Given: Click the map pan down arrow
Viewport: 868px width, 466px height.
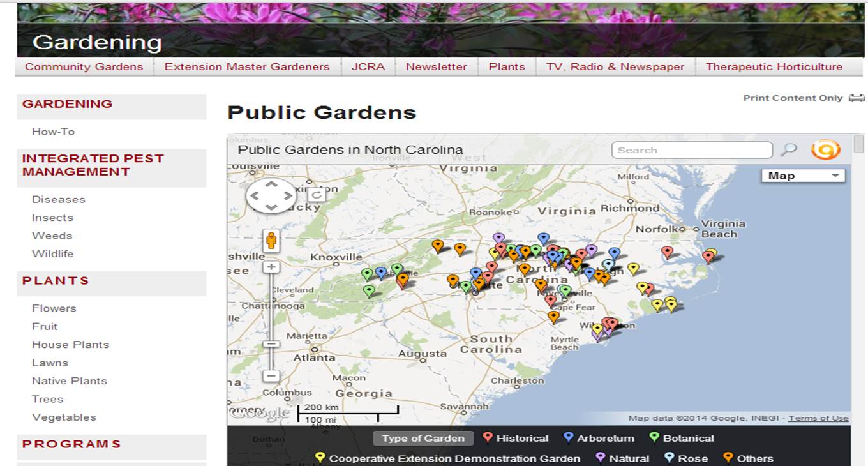Looking at the screenshot, I should [x=271, y=207].
